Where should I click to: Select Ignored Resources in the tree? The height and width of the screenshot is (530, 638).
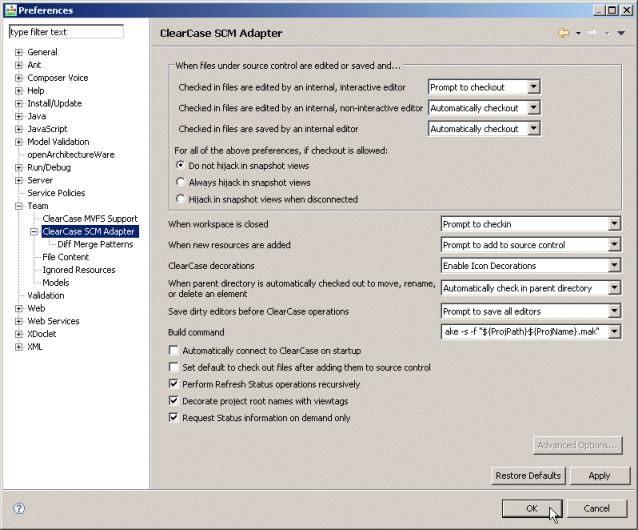[79, 270]
